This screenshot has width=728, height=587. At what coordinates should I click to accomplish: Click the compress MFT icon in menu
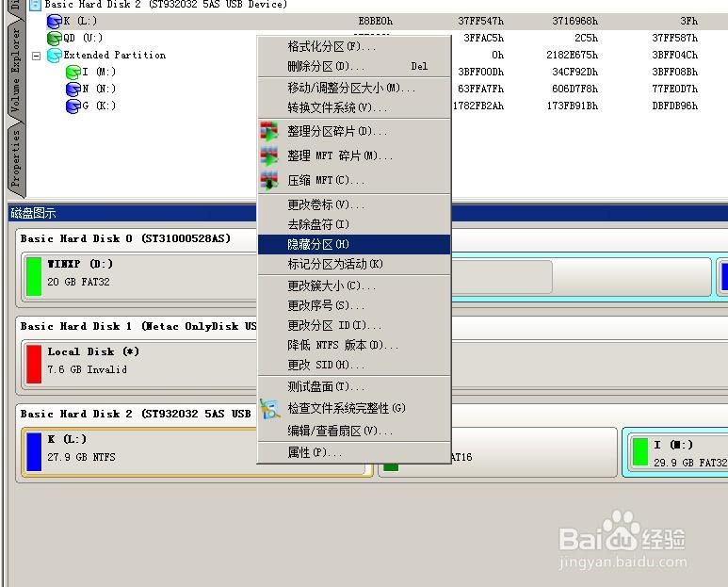pyautogui.click(x=268, y=180)
